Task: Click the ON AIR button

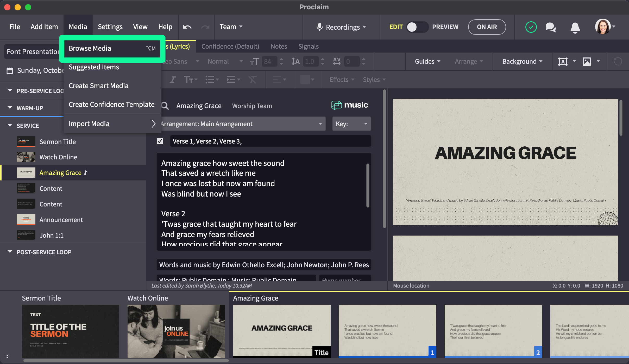Action: [487, 27]
